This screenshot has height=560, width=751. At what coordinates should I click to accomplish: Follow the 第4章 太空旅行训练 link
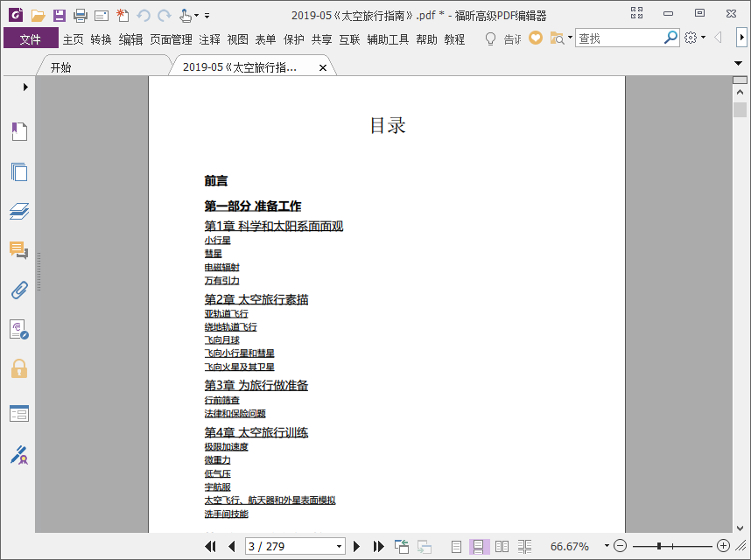[x=256, y=432]
